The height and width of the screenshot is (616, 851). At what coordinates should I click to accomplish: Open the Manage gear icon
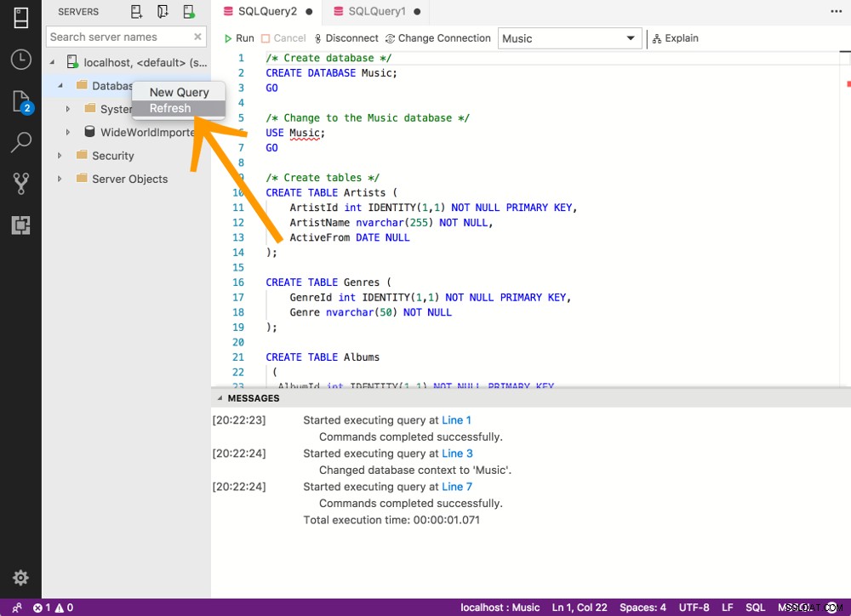pos(20,578)
